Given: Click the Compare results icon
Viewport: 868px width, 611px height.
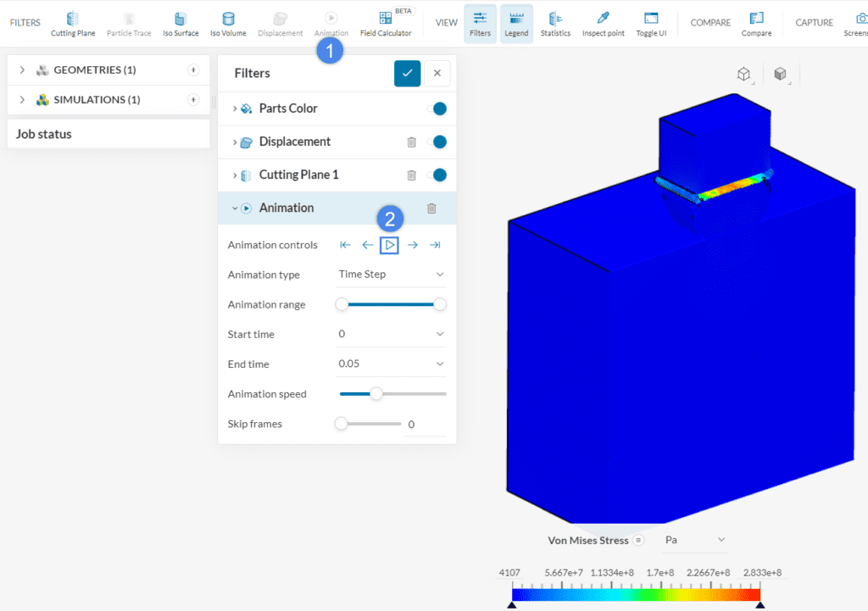Looking at the screenshot, I should [756, 23].
